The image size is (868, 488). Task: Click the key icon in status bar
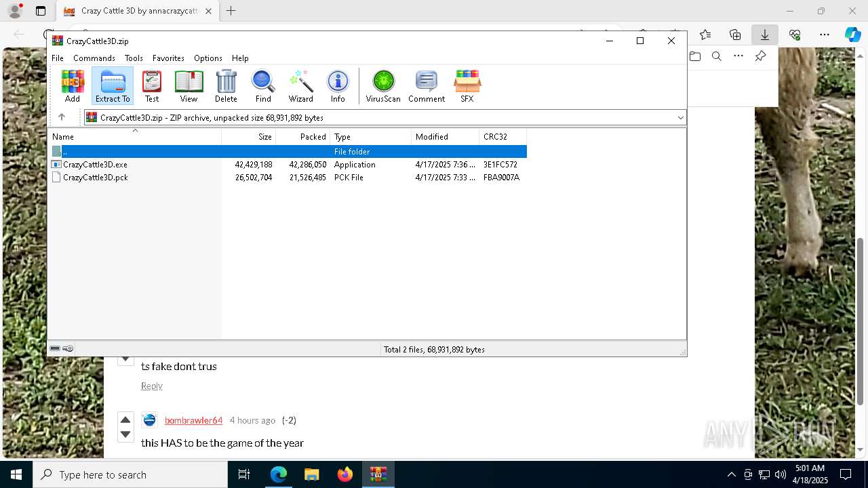click(x=68, y=349)
